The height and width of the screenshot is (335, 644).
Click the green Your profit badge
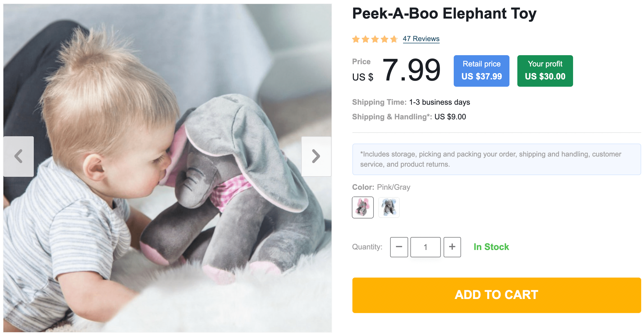coord(545,71)
